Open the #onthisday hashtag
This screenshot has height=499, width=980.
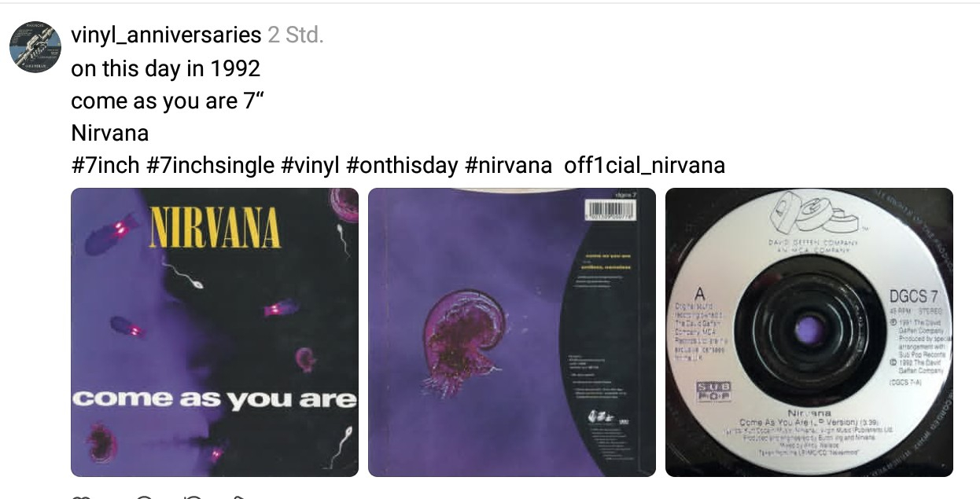(x=402, y=166)
